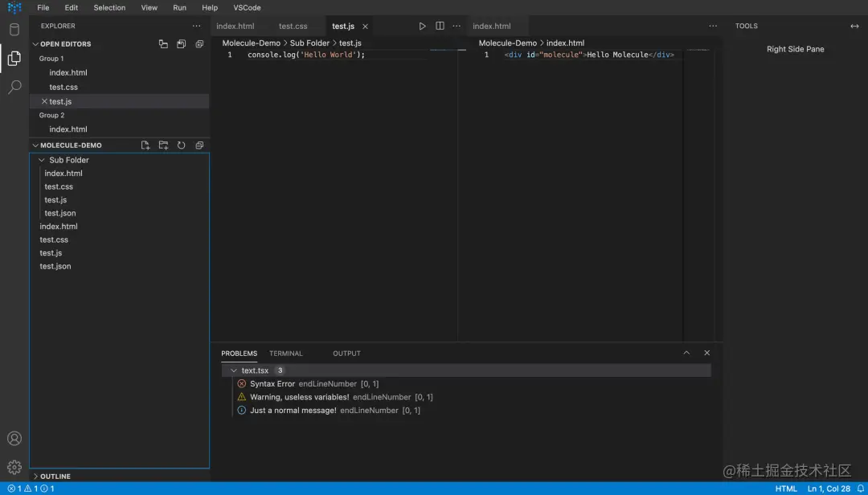Change language mode HTML in status bar
The image size is (868, 495).
(x=786, y=489)
